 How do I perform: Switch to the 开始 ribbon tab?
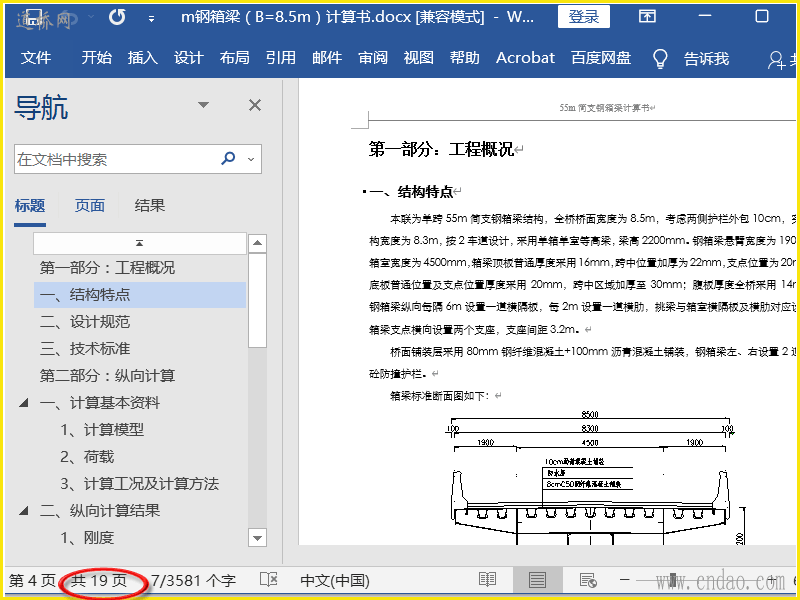[x=96, y=58]
